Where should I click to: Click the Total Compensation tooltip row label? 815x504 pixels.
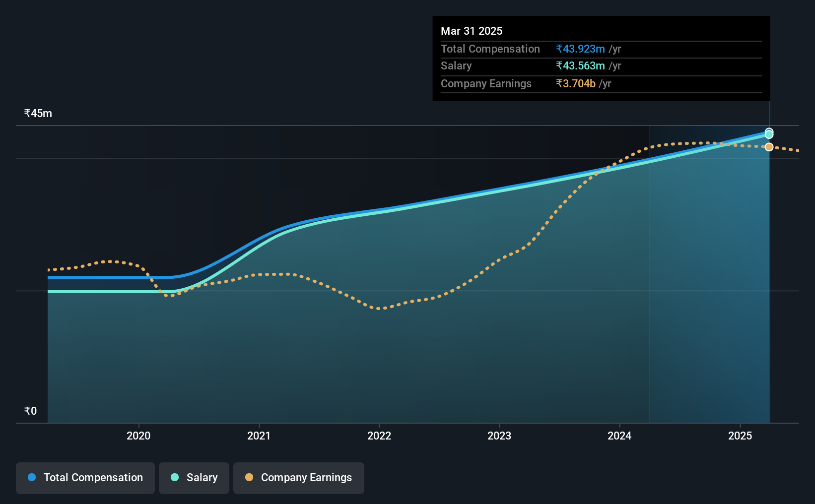[490, 49]
